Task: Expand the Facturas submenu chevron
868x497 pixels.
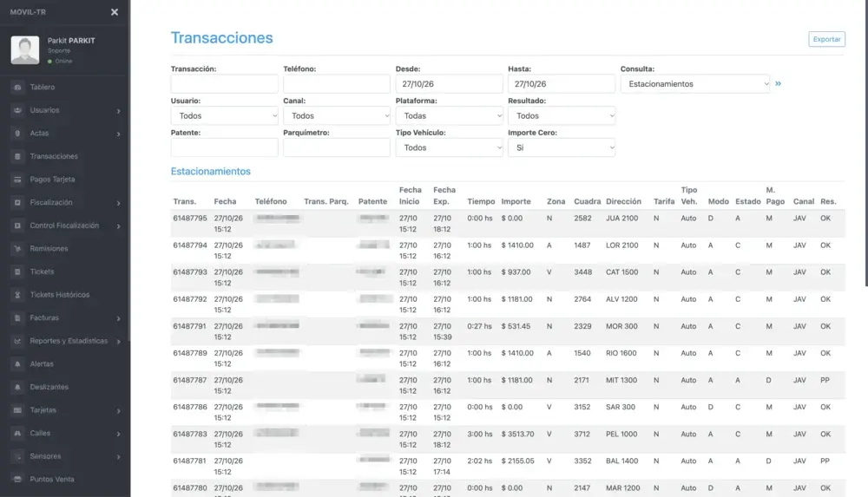Action: click(x=118, y=318)
